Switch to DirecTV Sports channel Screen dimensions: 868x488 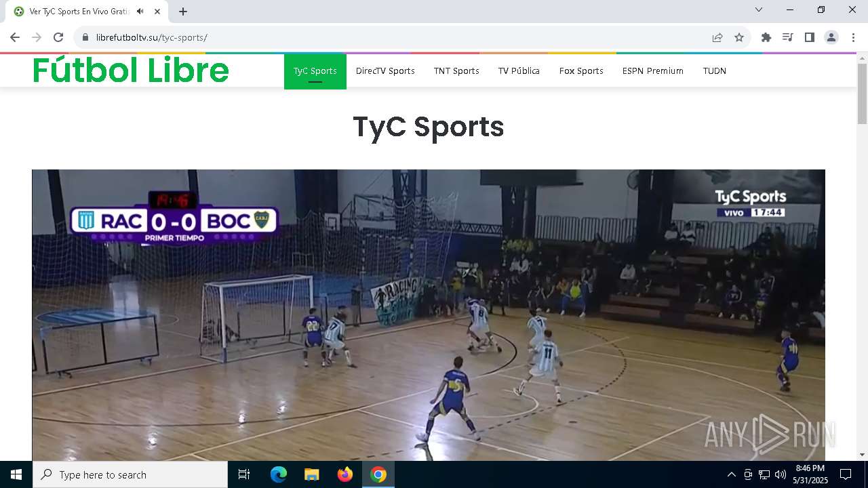click(x=385, y=70)
